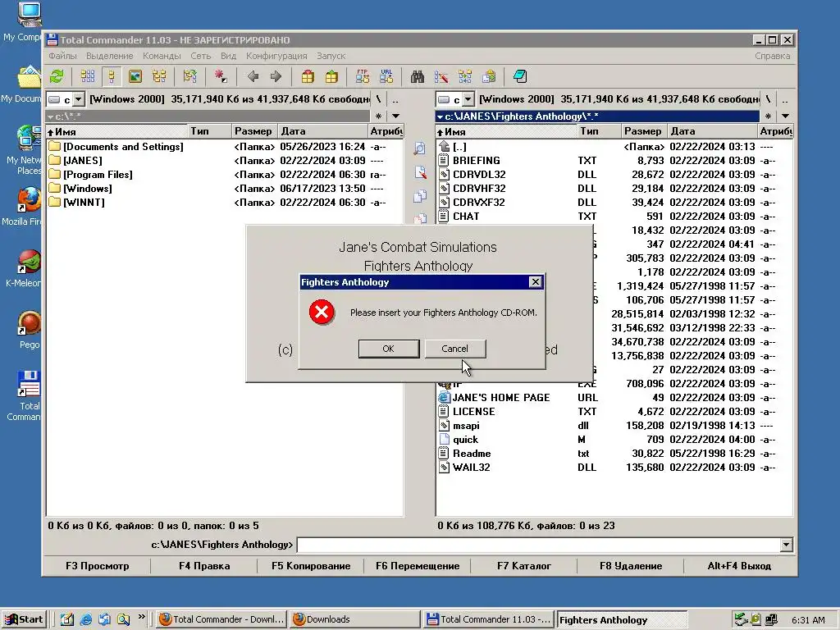840x630 pixels.
Task: Open the Справка menu
Action: (772, 56)
